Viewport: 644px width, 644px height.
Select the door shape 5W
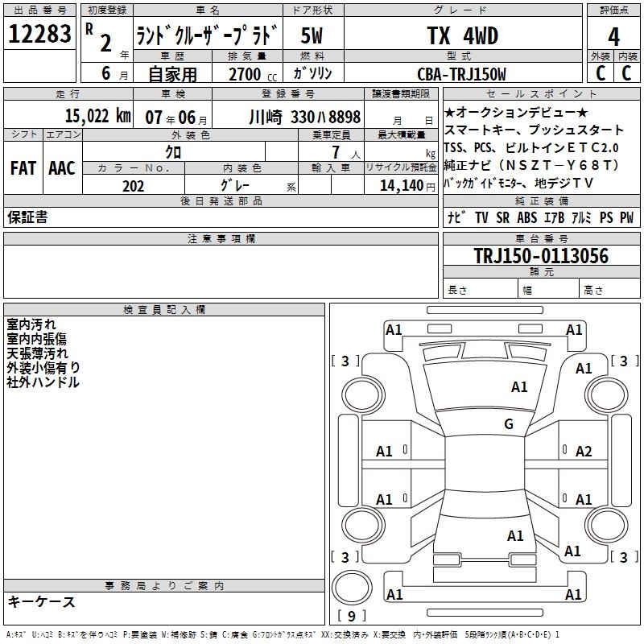pos(312,35)
